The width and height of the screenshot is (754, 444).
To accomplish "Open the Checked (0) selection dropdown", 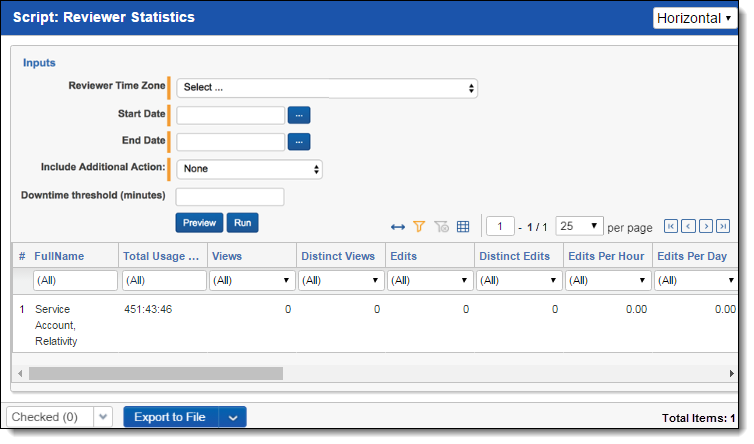I will tap(103, 417).
